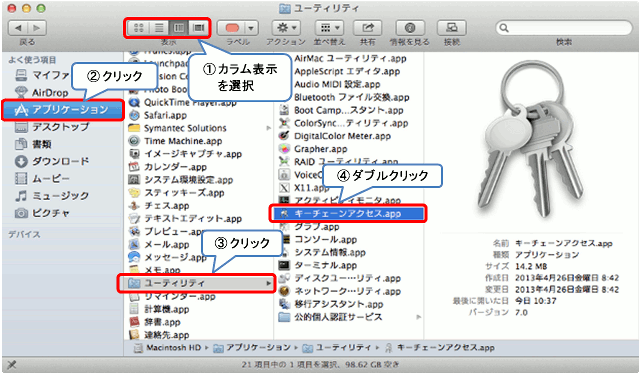Select ターミナル.app
640x374 pixels.
[318, 265]
